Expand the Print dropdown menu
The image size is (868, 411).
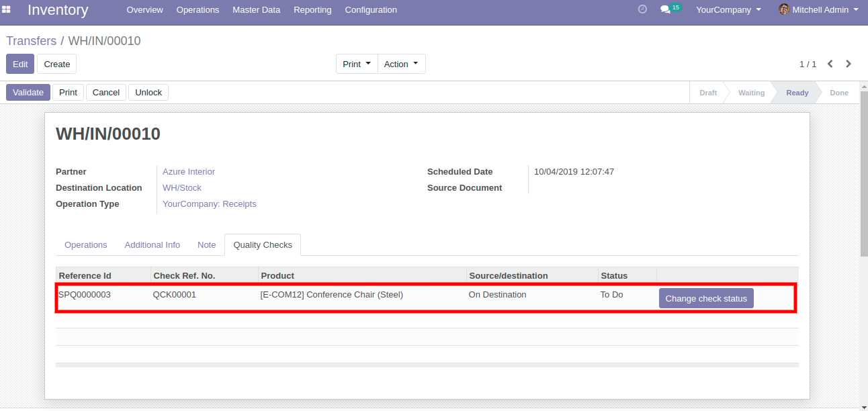[357, 64]
